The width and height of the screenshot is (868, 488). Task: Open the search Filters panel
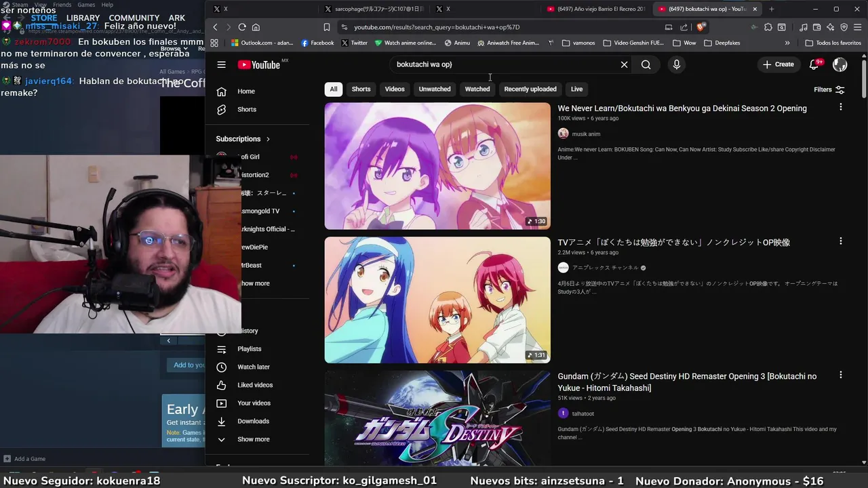pos(829,89)
